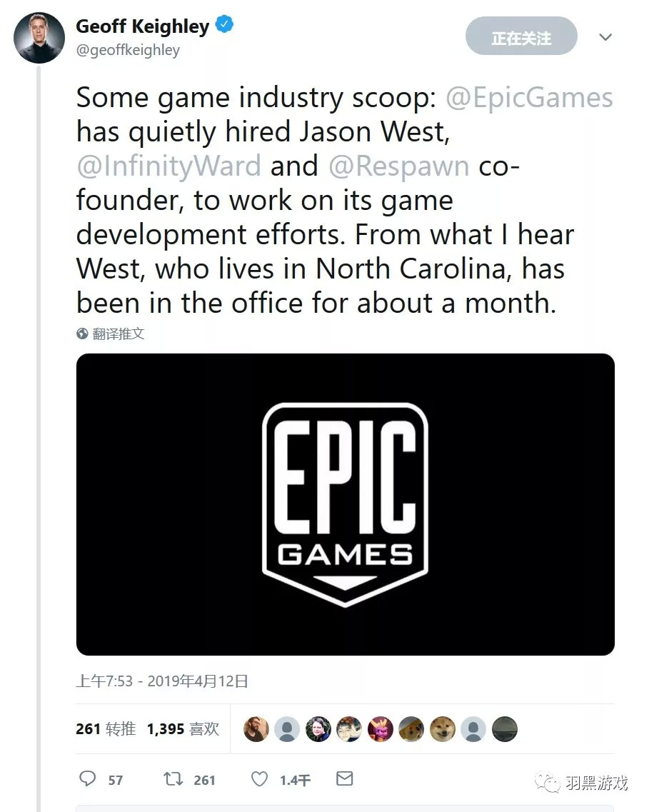Click the envelope direct message icon
Image resolution: width=649 pixels, height=812 pixels.
point(344,778)
